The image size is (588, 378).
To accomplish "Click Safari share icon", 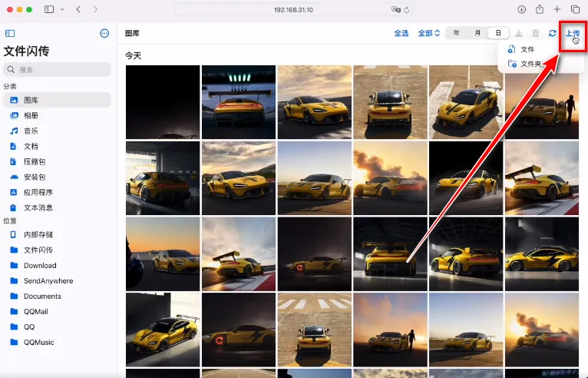I will point(540,9).
